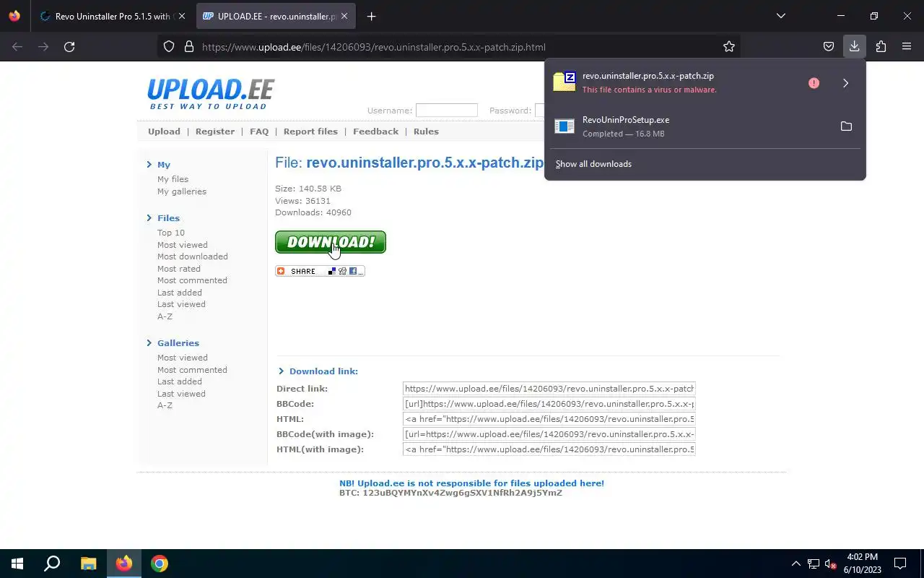
Task: Open the Rules menu item
Action: point(426,131)
